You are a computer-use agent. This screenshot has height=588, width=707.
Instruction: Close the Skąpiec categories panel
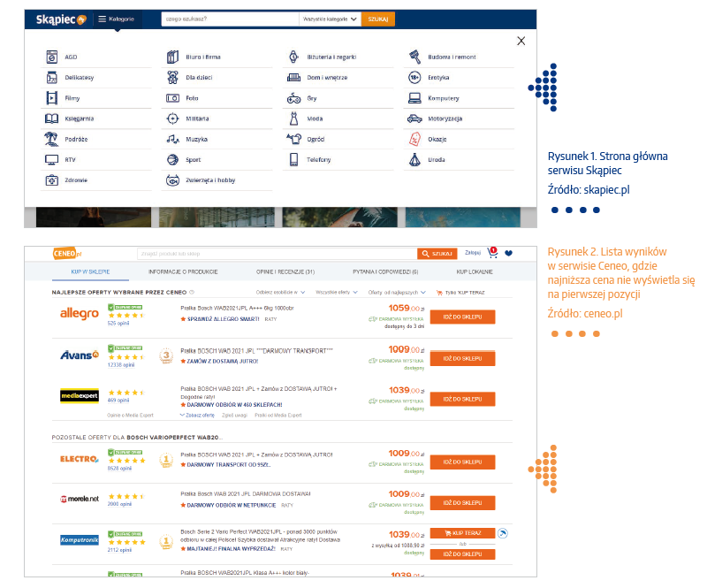point(521,41)
